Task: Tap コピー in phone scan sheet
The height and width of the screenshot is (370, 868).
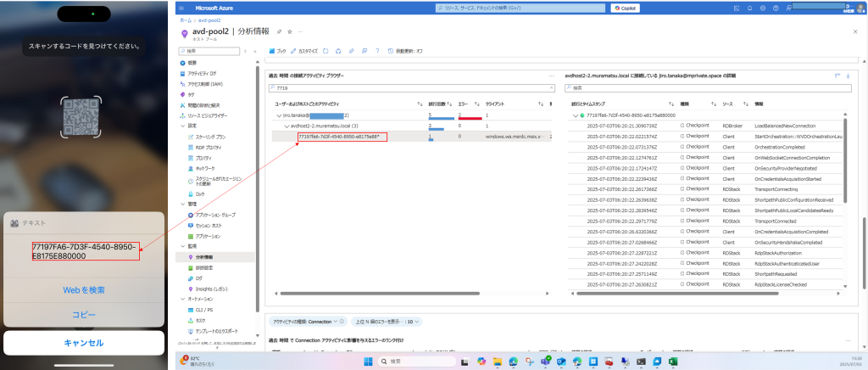Action: [x=84, y=315]
